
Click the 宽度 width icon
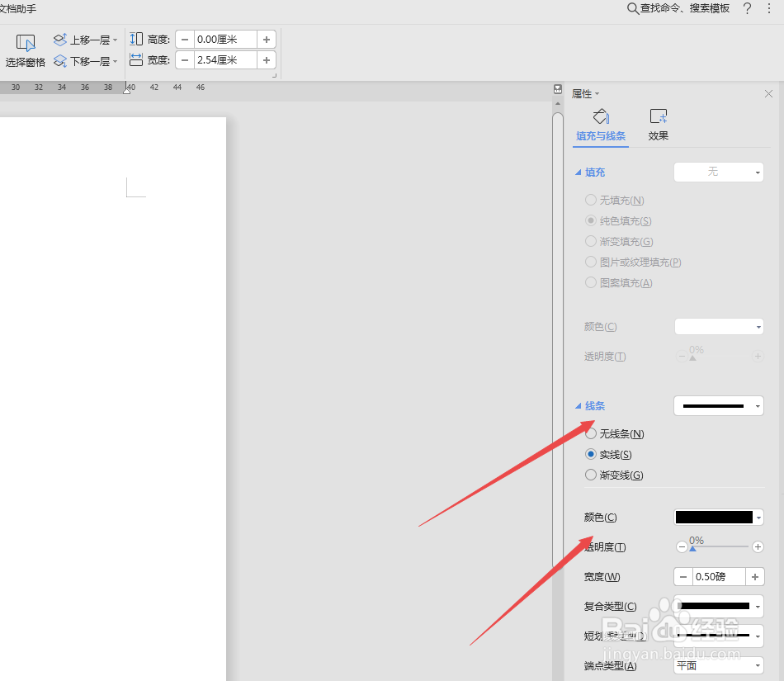[x=136, y=59]
